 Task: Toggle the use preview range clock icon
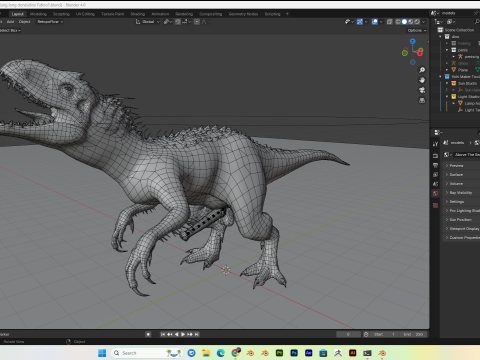(366, 334)
